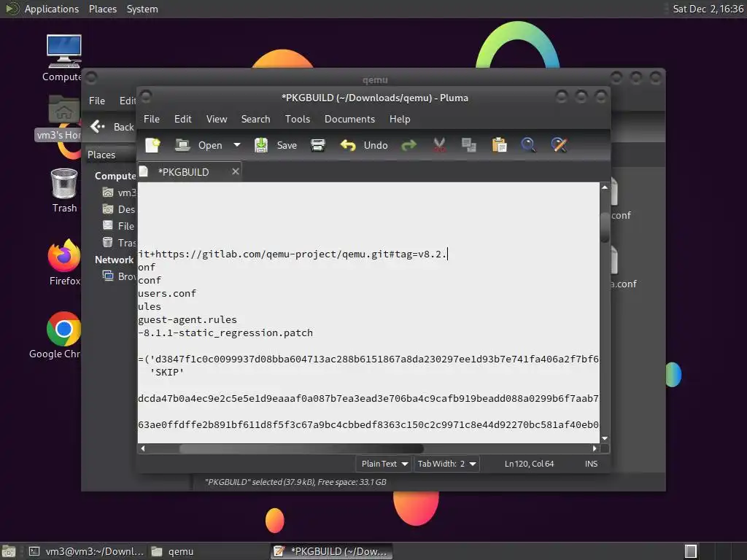Print the document via printer icon
747x560 pixels.
(x=318, y=145)
